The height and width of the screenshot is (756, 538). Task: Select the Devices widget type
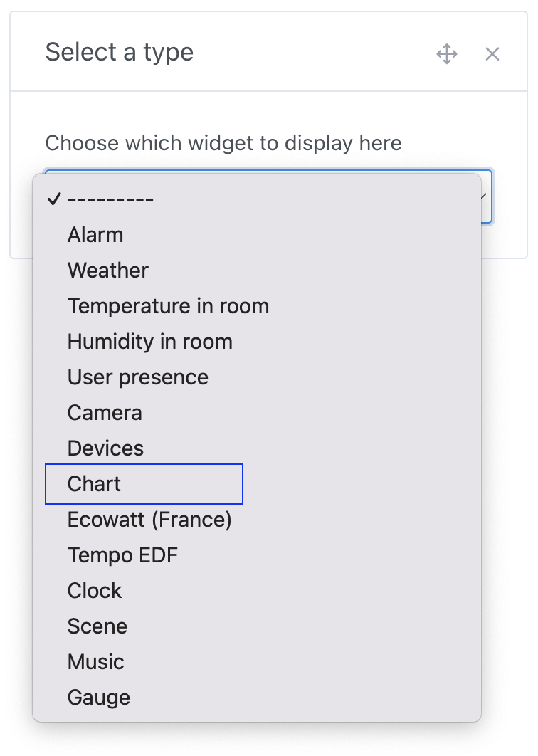105,448
